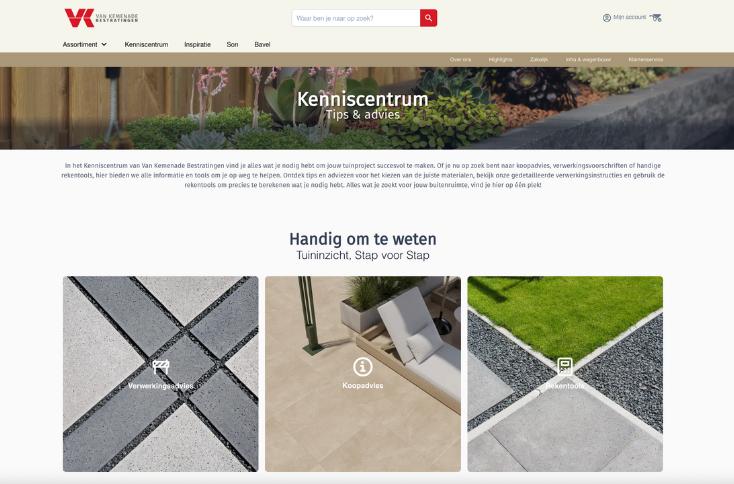The image size is (734, 484).
Task: Click the Over ons link
Action: coord(460,59)
